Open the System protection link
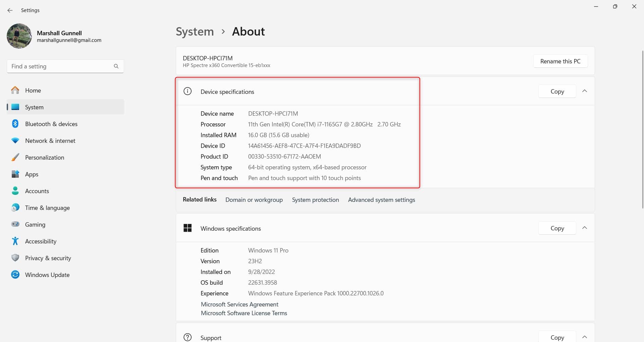The image size is (644, 342). [315, 200]
